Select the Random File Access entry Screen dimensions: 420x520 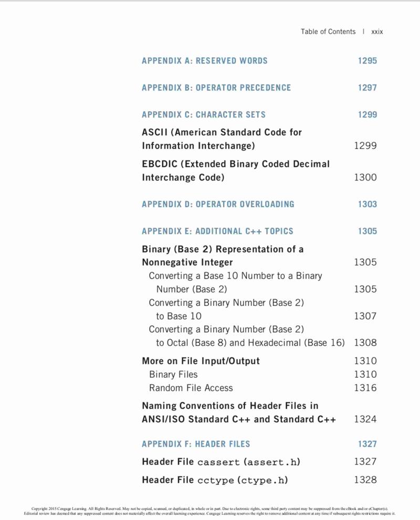tap(191, 388)
